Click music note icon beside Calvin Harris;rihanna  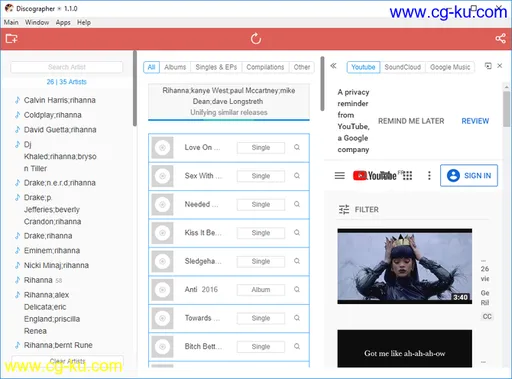[17, 100]
